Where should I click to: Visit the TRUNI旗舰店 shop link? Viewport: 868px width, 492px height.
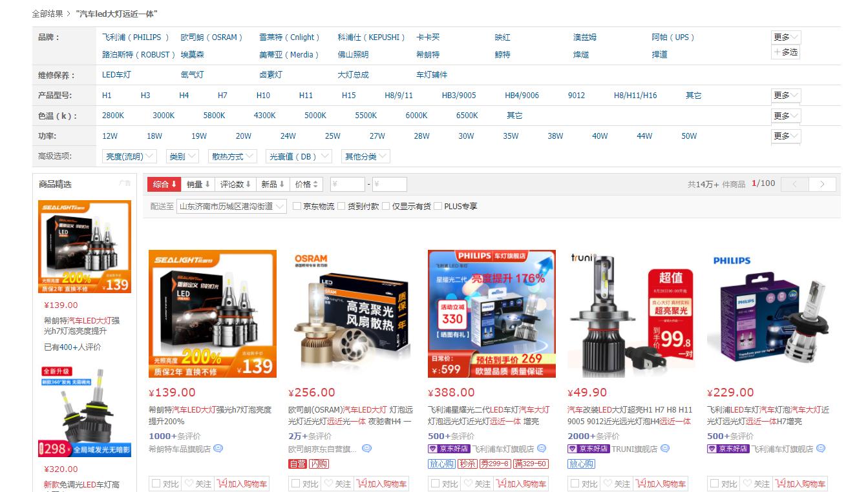(x=634, y=449)
